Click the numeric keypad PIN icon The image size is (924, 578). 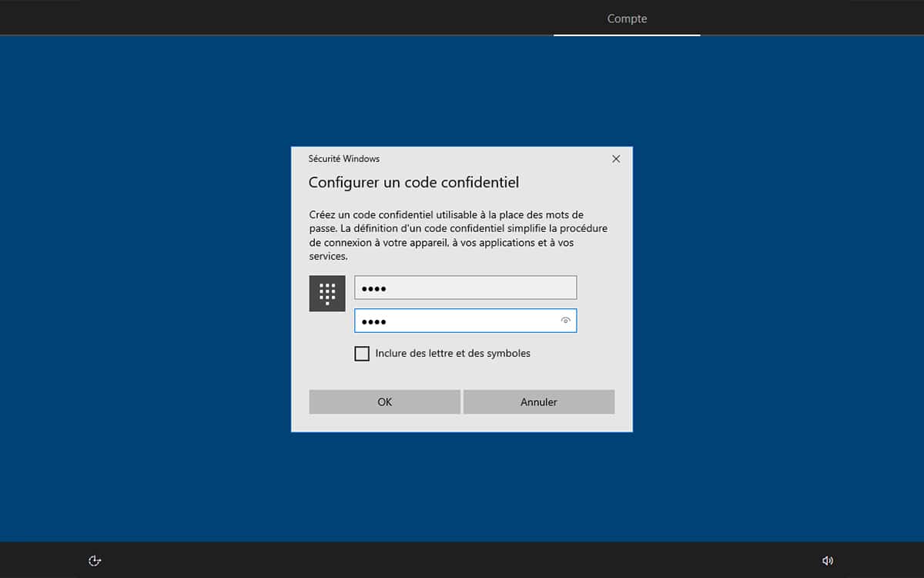[x=327, y=294]
